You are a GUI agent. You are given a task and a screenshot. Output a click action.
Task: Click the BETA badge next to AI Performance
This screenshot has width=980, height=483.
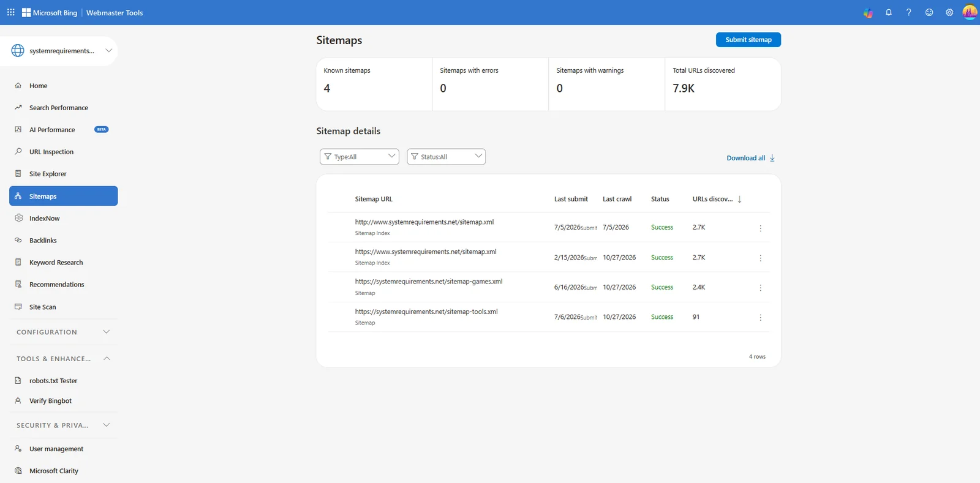(x=102, y=130)
